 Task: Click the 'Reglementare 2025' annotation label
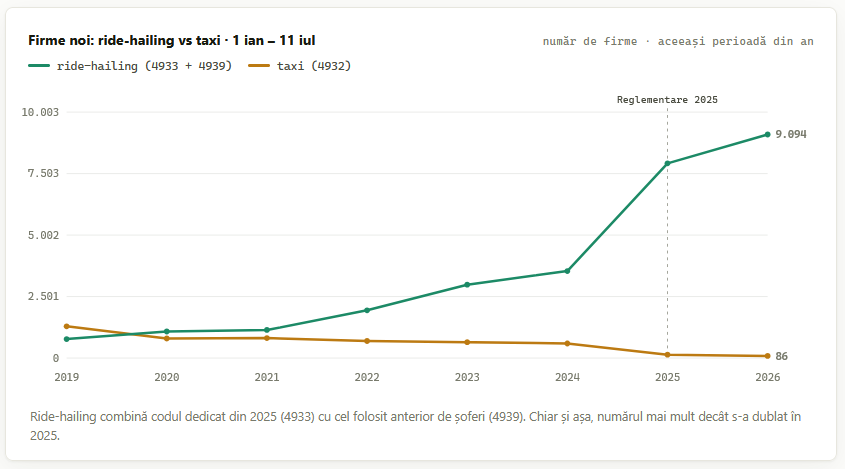click(x=667, y=100)
